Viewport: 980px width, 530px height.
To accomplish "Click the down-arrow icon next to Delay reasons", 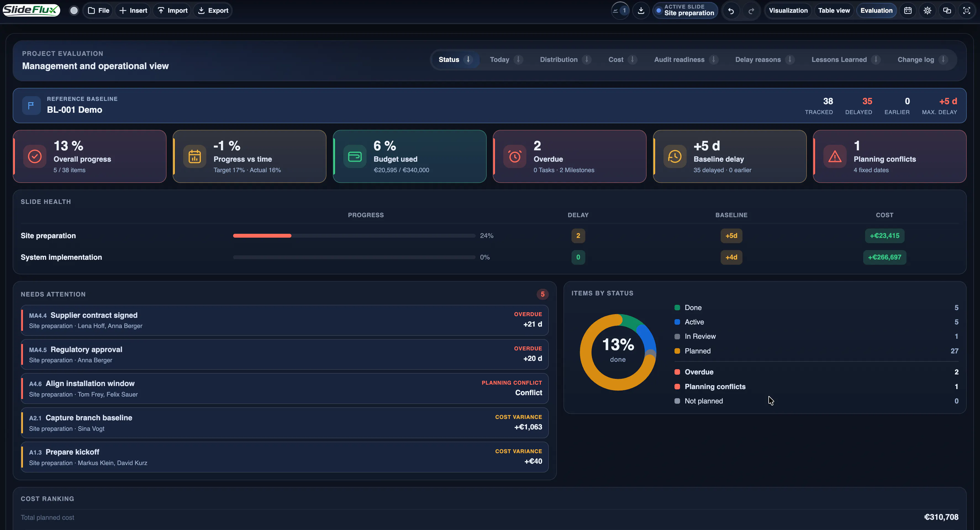I will point(790,59).
